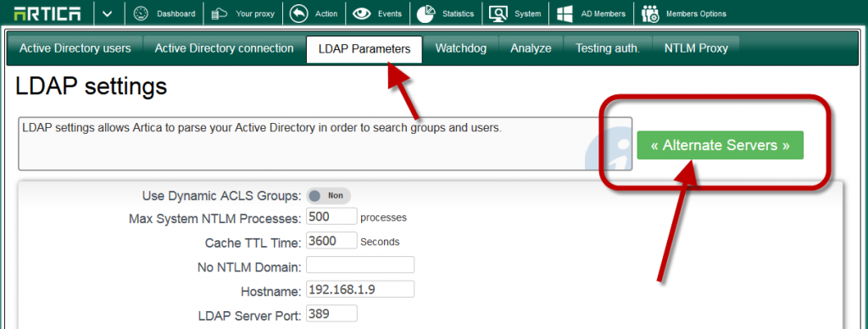Open the Action menu label

point(326,14)
